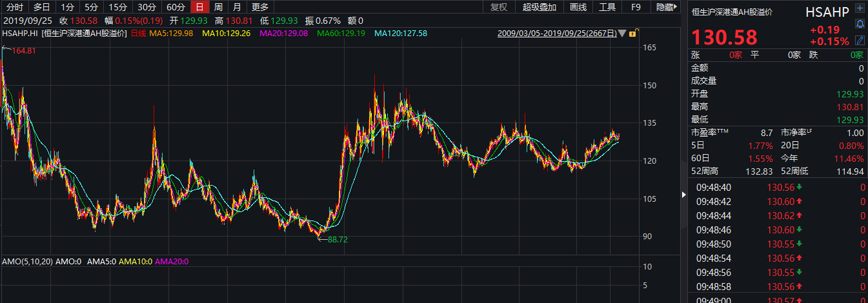Open the 更多 more periods menu
The height and width of the screenshot is (303, 868).
click(x=260, y=7)
